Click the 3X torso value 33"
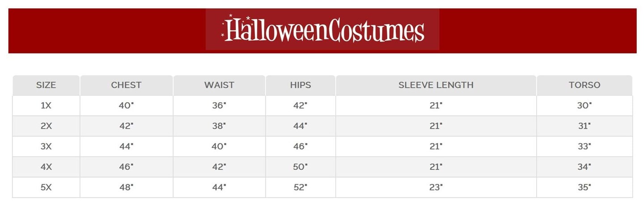The width and height of the screenshot is (644, 210). pyautogui.click(x=584, y=147)
